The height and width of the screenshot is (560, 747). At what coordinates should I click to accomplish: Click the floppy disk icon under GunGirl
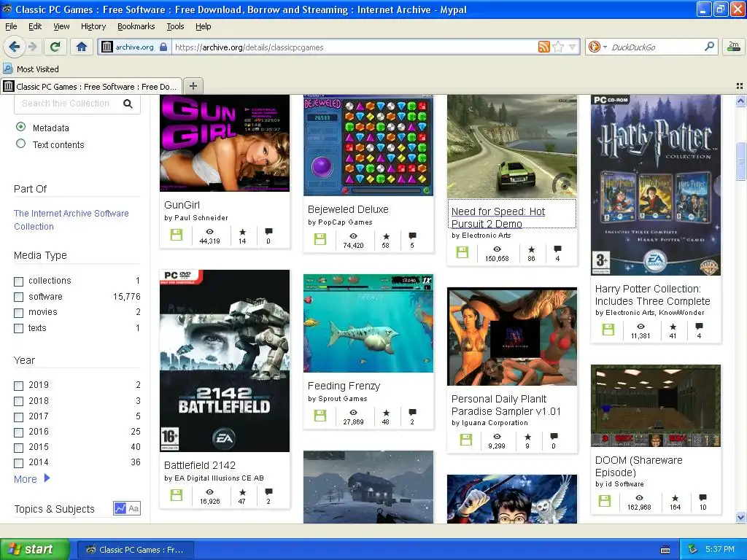[x=177, y=234]
